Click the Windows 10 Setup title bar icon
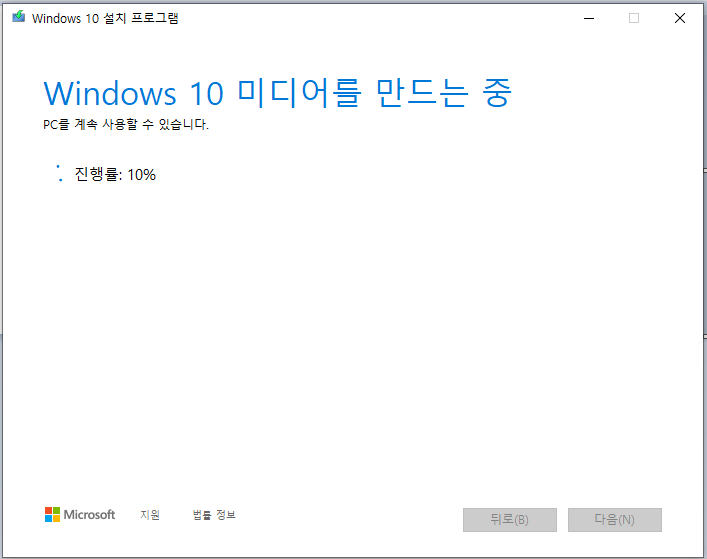Image resolution: width=707 pixels, height=559 pixels. point(18,17)
